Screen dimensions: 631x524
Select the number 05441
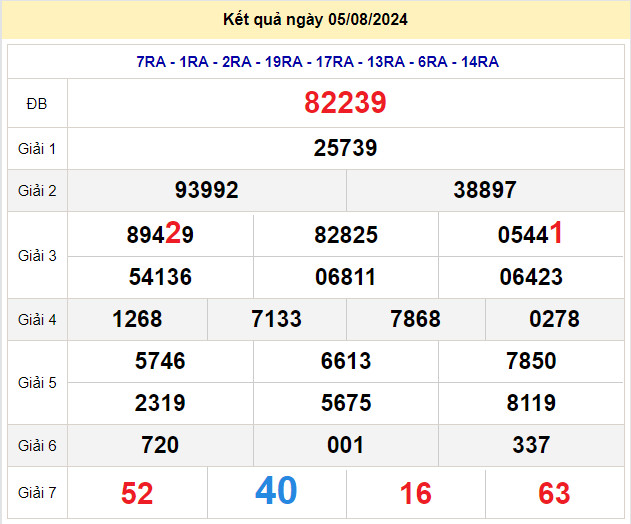[x=530, y=234]
